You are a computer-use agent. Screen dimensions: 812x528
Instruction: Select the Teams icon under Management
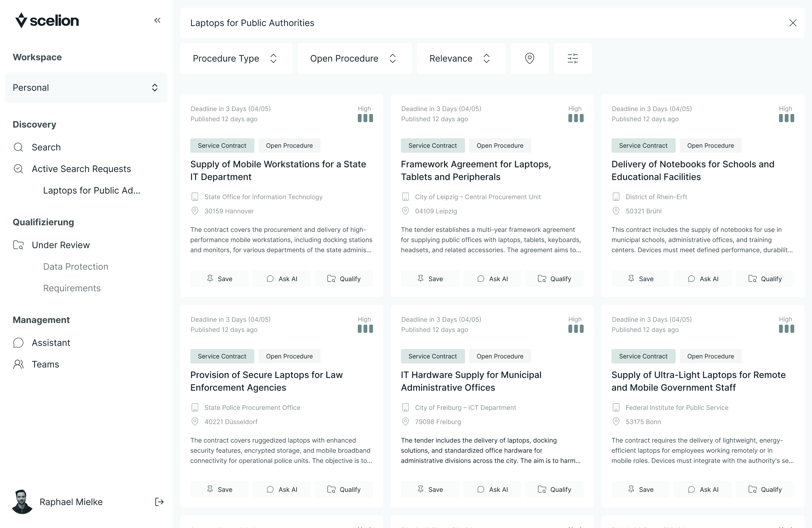18,364
